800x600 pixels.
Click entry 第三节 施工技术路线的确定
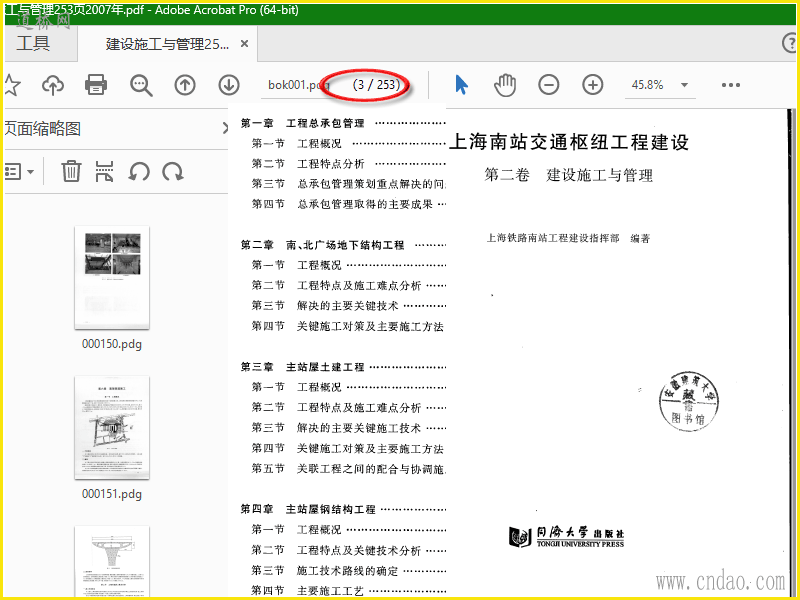[324, 570]
